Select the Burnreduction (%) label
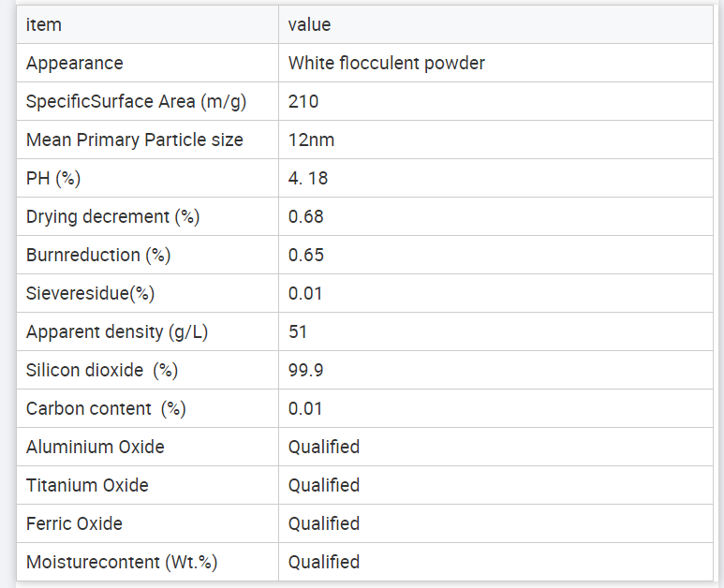This screenshot has width=724, height=588. tap(98, 255)
